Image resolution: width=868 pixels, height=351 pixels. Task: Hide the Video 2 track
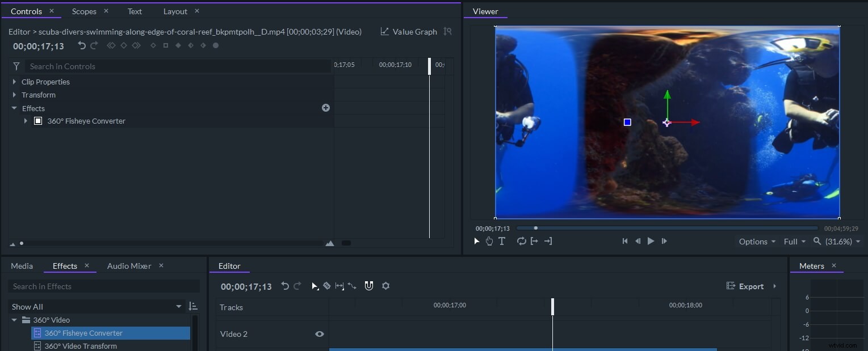pos(319,334)
